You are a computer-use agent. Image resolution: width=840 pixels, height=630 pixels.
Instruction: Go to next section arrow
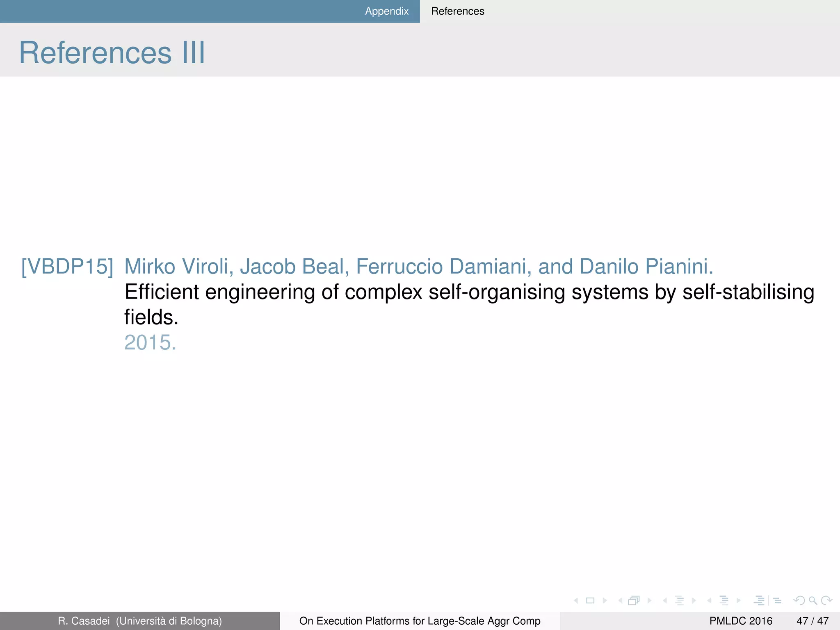[739, 600]
